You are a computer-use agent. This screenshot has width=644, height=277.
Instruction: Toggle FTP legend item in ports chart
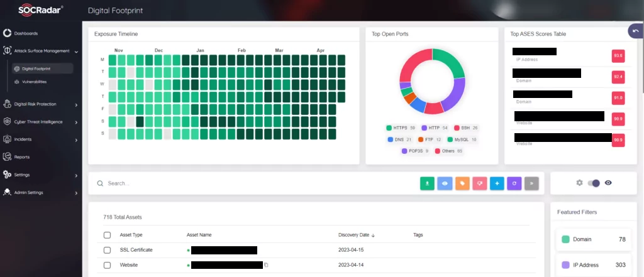[430, 139]
